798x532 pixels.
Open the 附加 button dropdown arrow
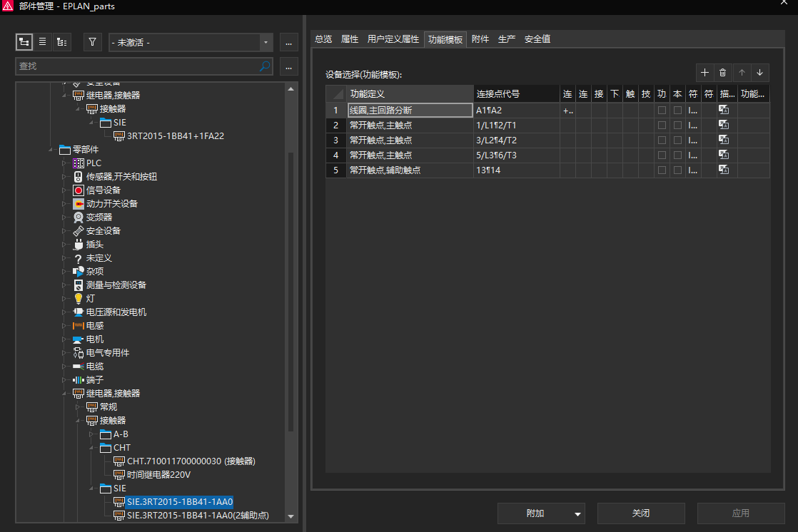coord(577,513)
